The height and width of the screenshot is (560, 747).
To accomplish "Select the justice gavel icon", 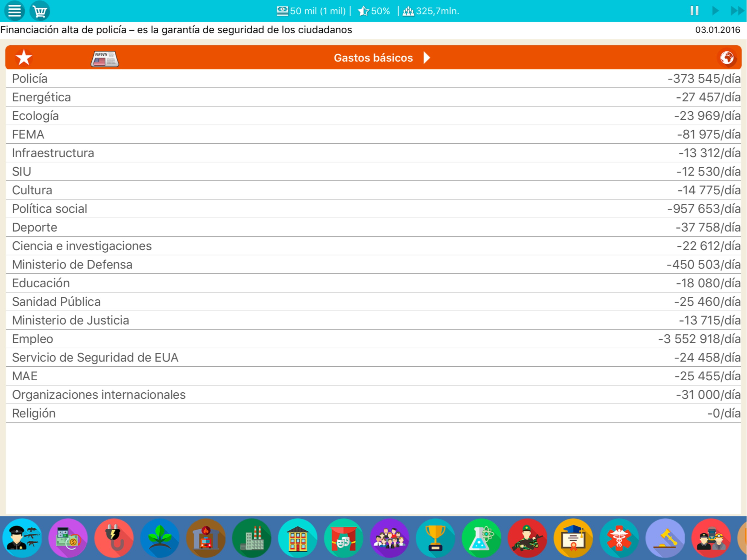I will [665, 538].
